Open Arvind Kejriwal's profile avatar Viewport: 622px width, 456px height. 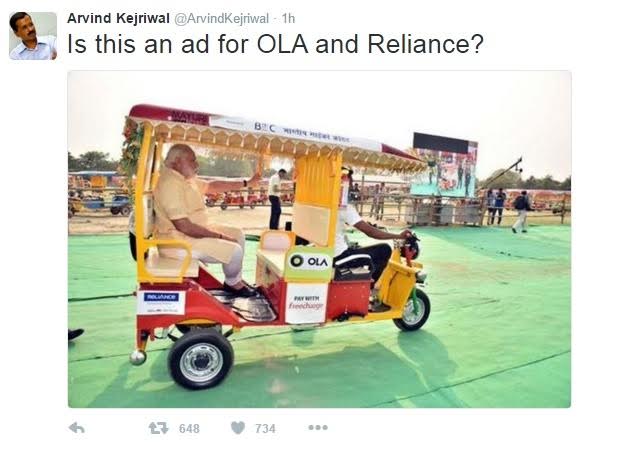(x=33, y=36)
